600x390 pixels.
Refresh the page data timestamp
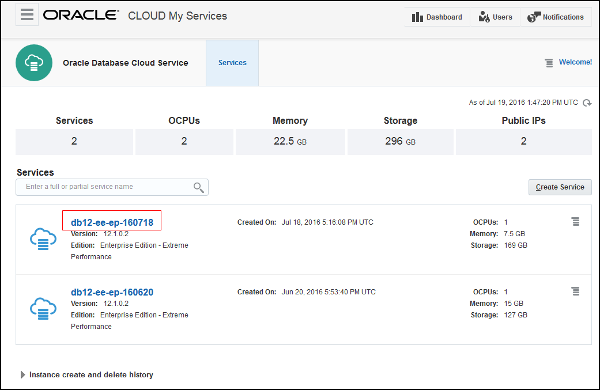587,103
